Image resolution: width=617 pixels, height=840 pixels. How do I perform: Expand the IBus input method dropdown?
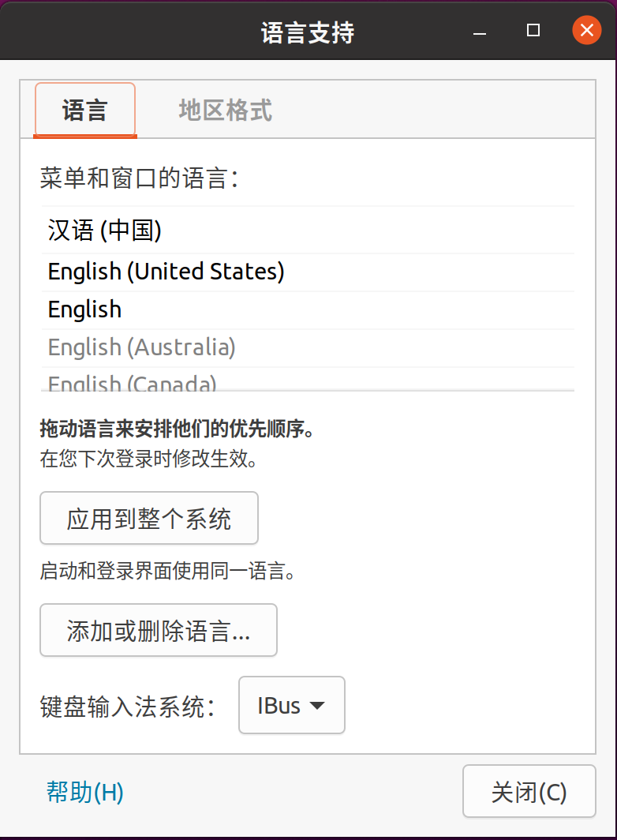coord(291,705)
